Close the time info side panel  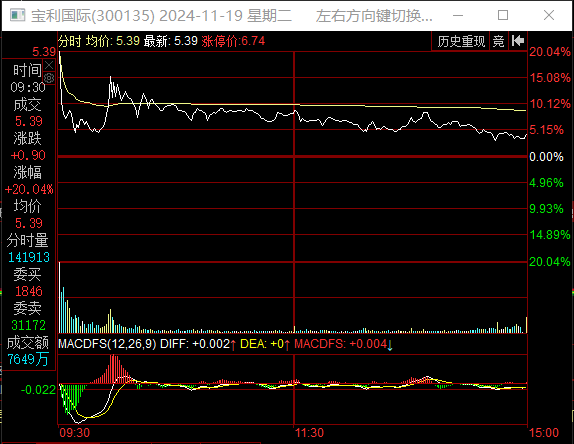click(x=49, y=66)
